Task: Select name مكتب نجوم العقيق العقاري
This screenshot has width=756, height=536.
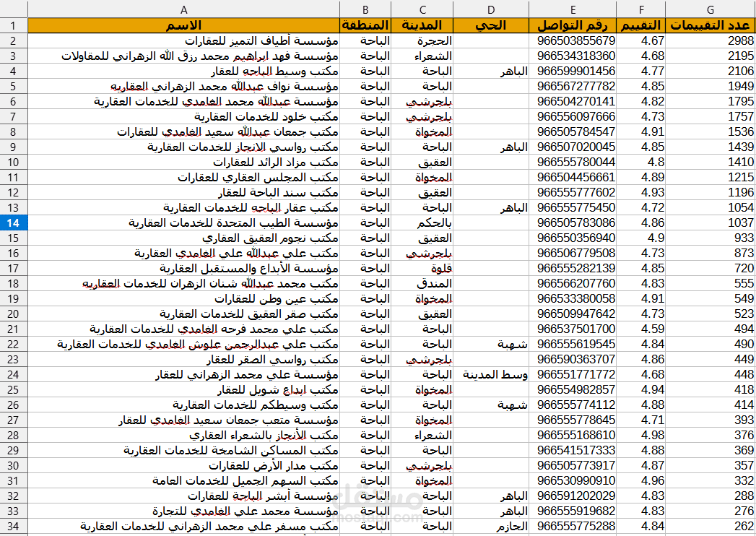Action: coord(183,238)
